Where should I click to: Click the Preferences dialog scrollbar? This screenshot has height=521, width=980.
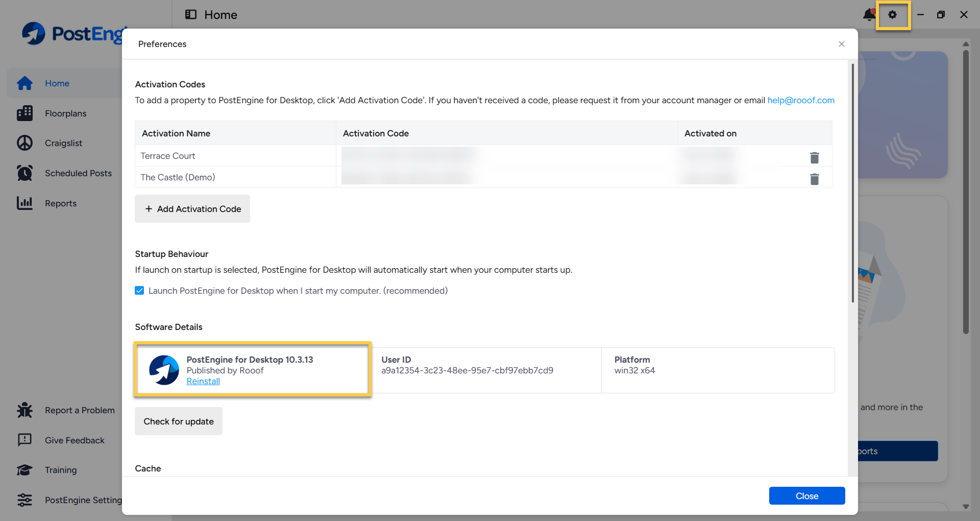click(x=852, y=183)
